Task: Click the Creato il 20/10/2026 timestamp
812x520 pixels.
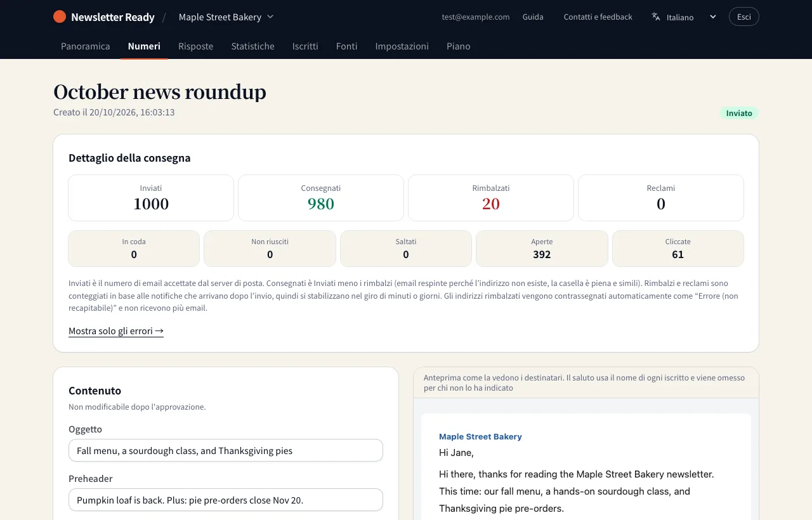Action: click(x=114, y=112)
